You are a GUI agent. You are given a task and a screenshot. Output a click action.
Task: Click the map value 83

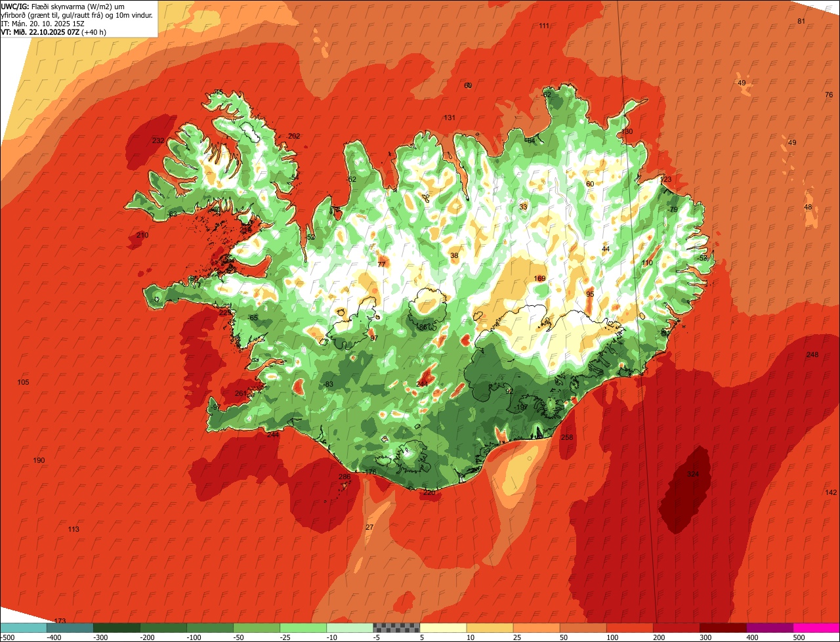pos(329,385)
